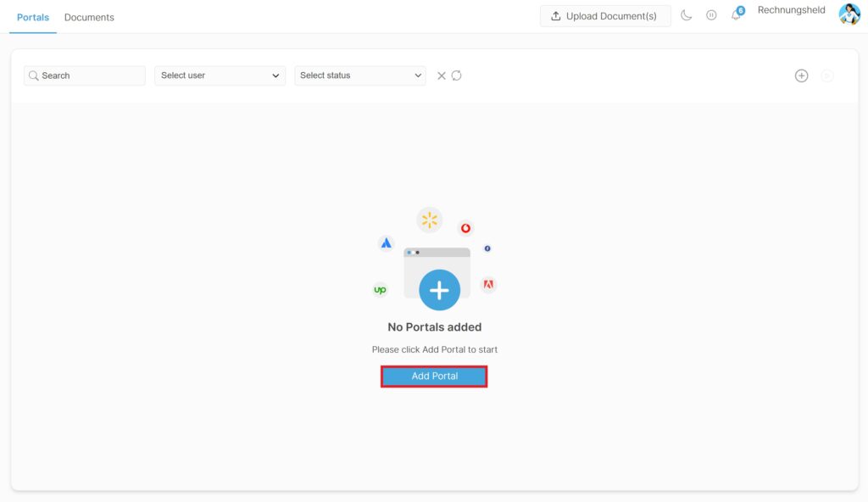Viewport: 868px width, 502px height.
Task: Focus the Search input field
Action: pyautogui.click(x=85, y=75)
